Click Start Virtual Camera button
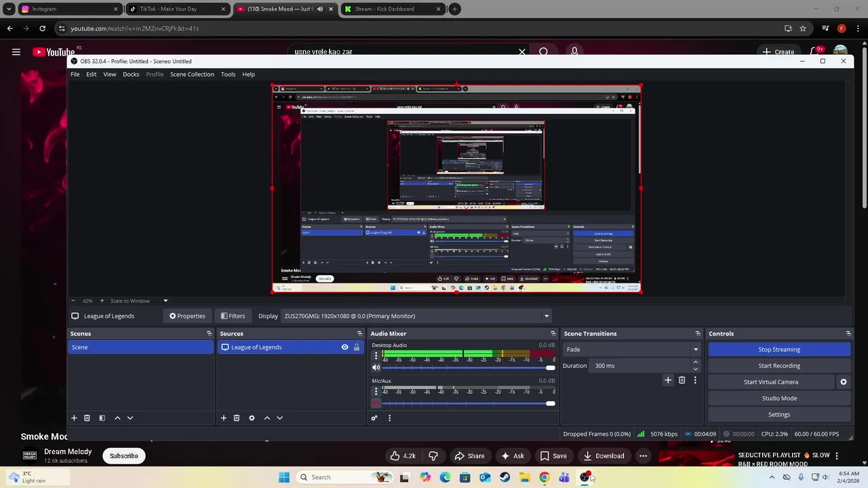 771,382
